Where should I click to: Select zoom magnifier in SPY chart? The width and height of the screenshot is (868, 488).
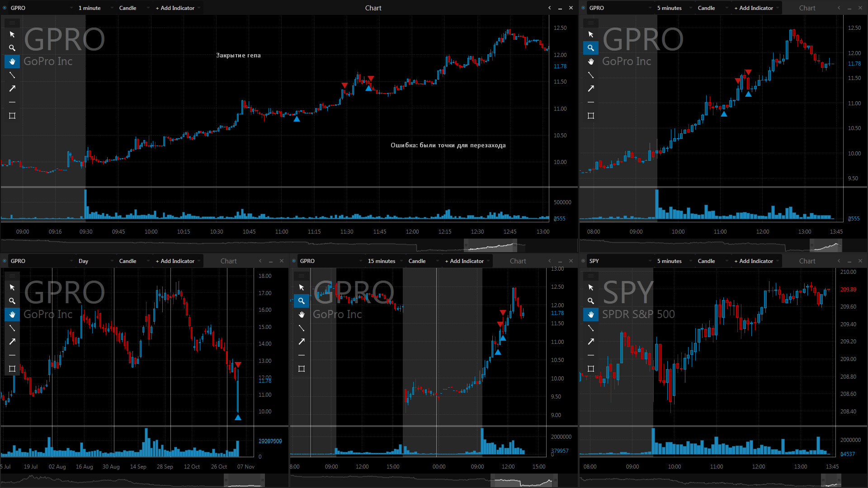click(x=591, y=301)
